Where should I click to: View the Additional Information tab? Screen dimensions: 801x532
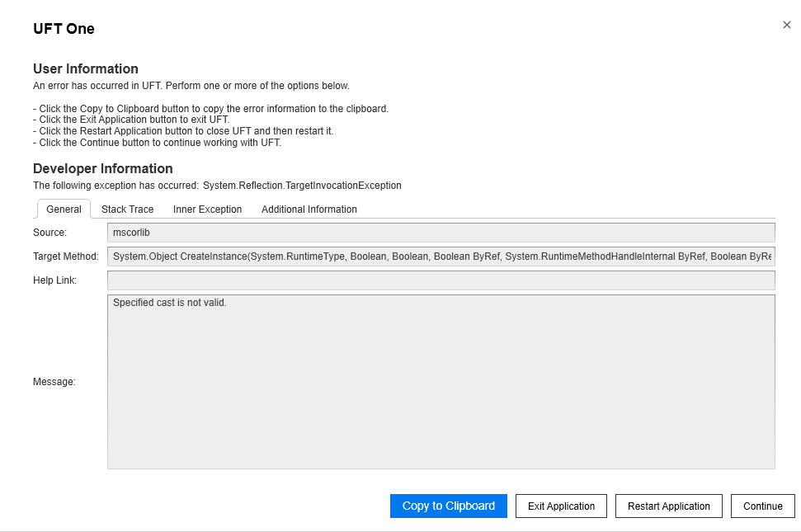coord(309,210)
